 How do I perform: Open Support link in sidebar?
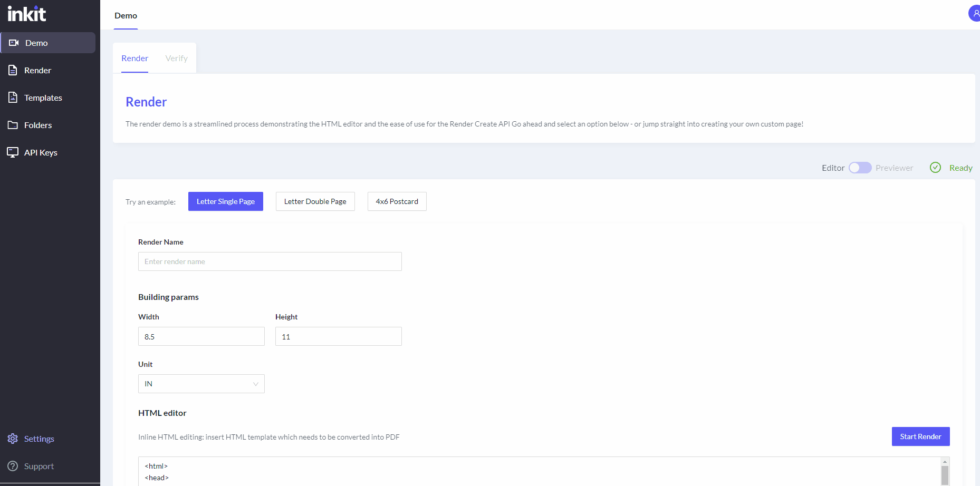click(39, 466)
